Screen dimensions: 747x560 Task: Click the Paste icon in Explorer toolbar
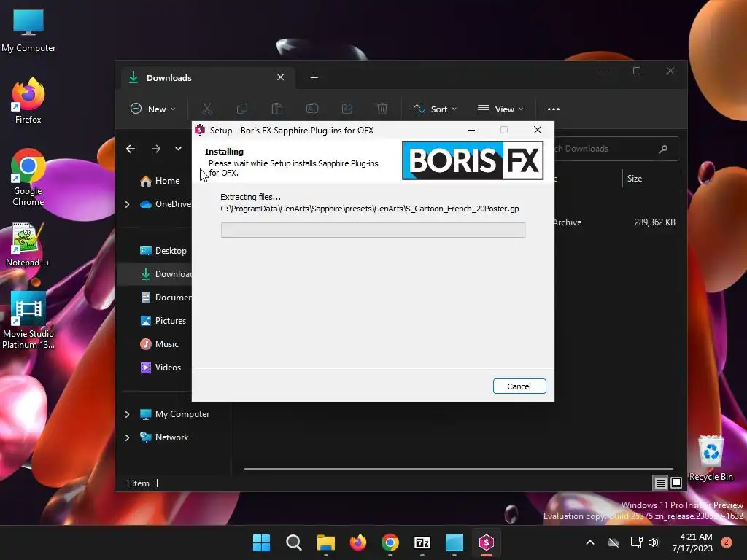click(276, 109)
